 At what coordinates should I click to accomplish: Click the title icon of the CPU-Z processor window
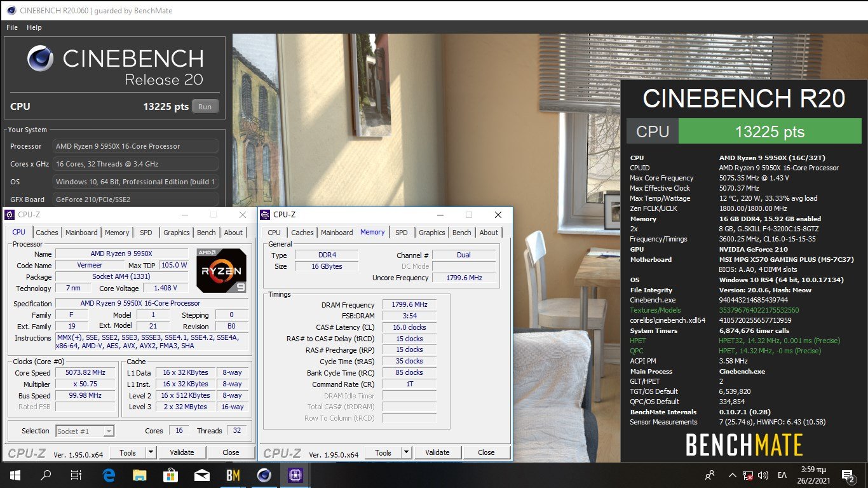point(11,215)
